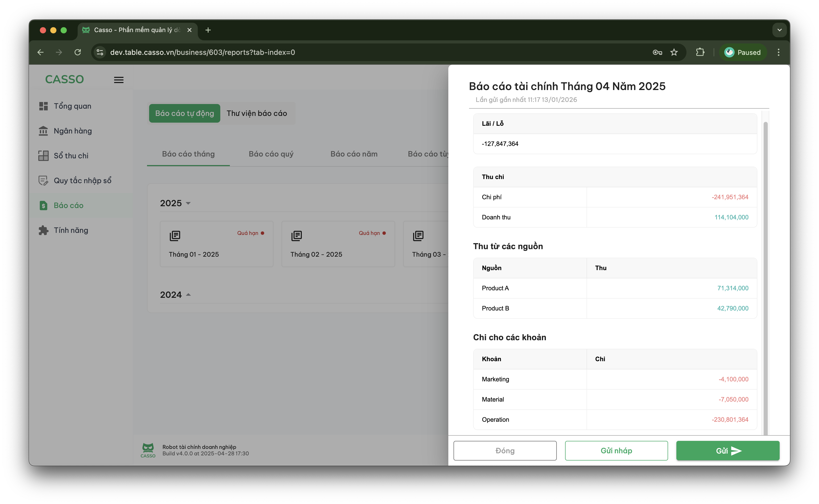The height and width of the screenshot is (504, 819).
Task: Open the tab search dropdown chevron
Action: pos(779,30)
